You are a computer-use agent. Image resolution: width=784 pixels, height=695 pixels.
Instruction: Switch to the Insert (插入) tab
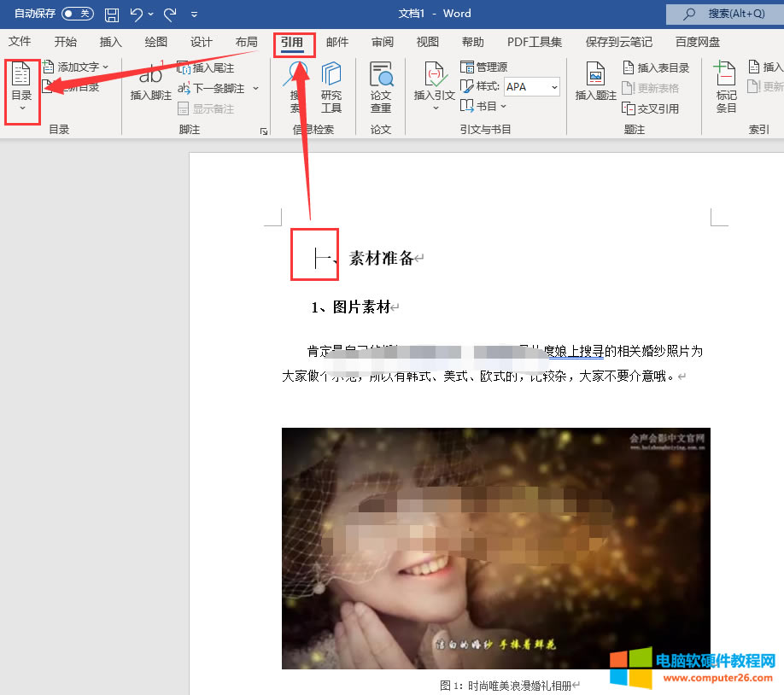[111, 42]
